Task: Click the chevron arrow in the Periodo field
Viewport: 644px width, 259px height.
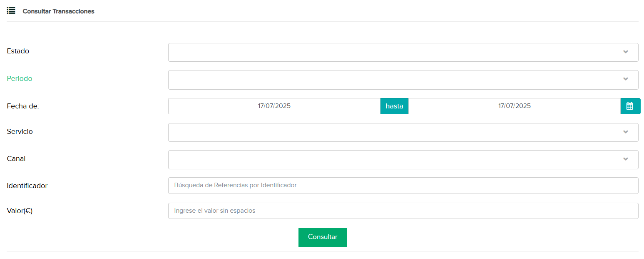Action: pyautogui.click(x=625, y=79)
